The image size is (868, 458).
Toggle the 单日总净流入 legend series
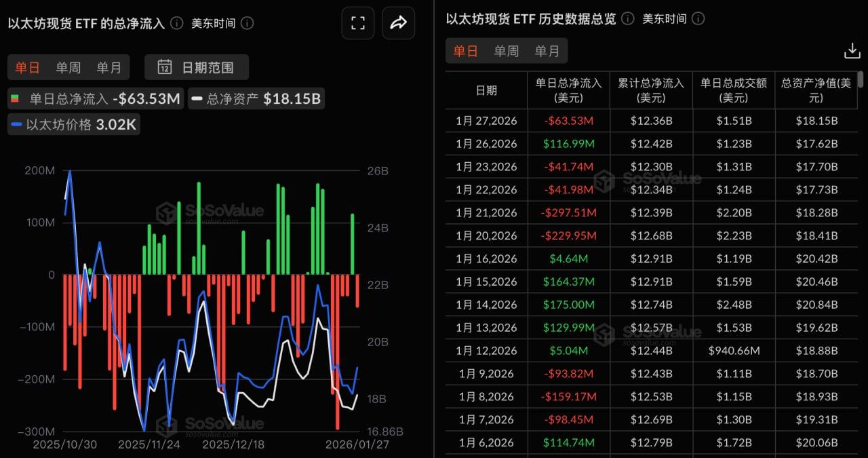coord(96,99)
